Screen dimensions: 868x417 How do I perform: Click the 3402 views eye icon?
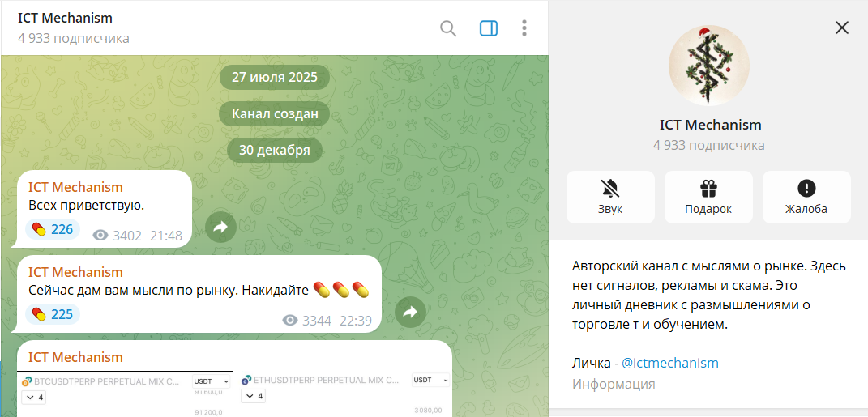[x=100, y=236]
